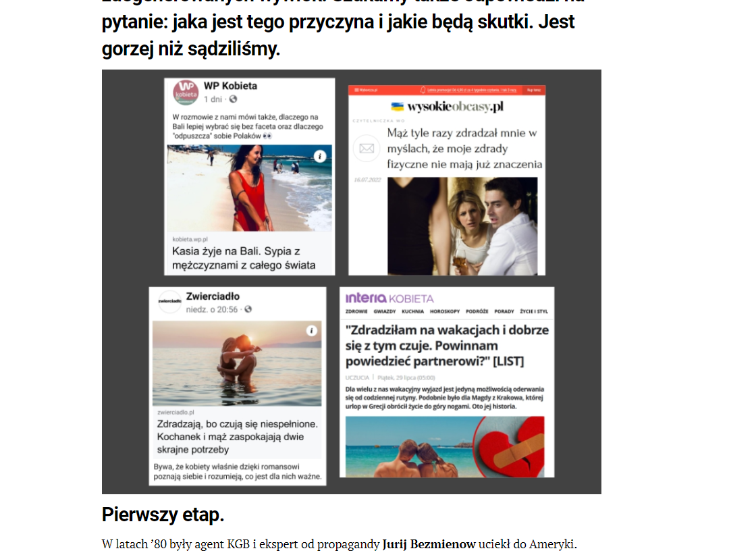Click the broken heart beach thumbnail
Viewport: 756px width, 555px height.
445,447
